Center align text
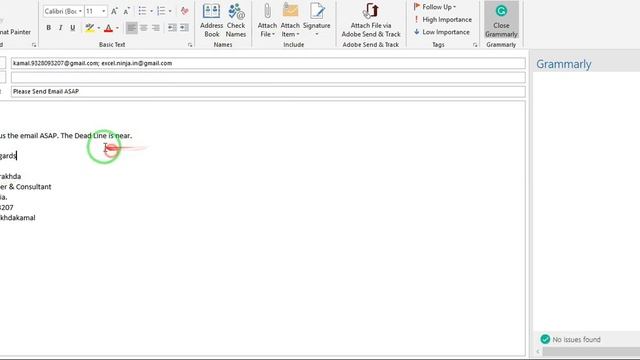Screen dimensions: 640x360 coord(144,28)
